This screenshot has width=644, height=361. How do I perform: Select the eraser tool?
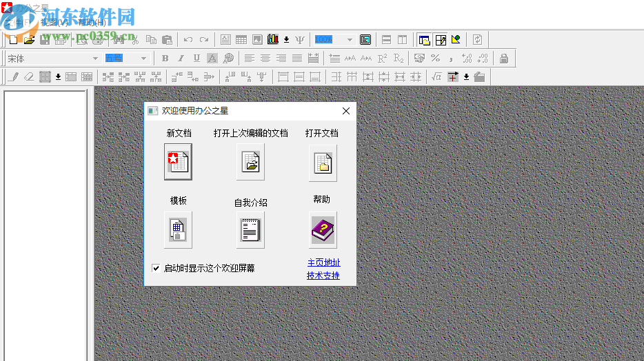(x=29, y=76)
